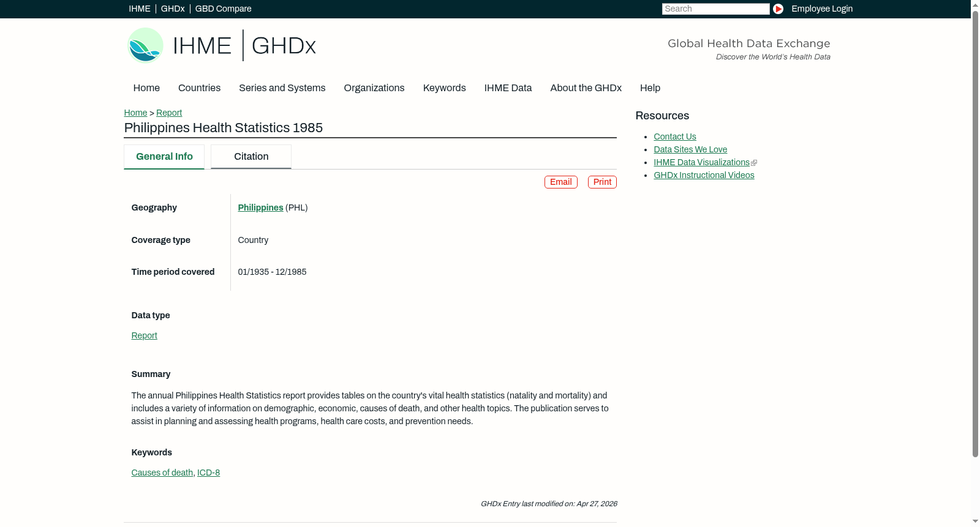Open GBD Compare in the top bar
Image resolution: width=980 pixels, height=527 pixels.
223,9
